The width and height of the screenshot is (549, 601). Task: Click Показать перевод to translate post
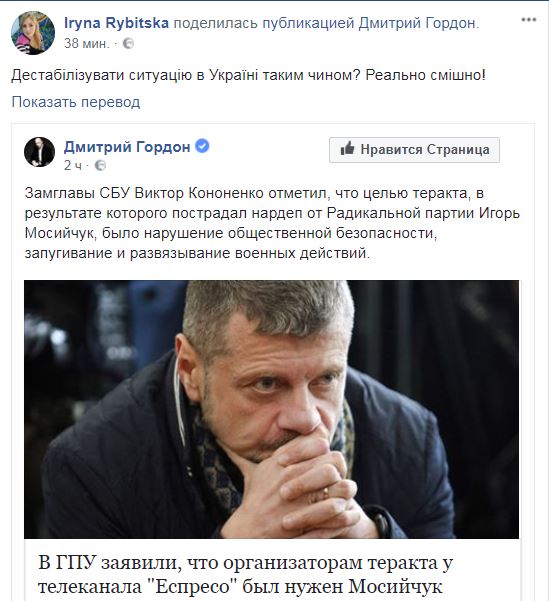pos(76,102)
